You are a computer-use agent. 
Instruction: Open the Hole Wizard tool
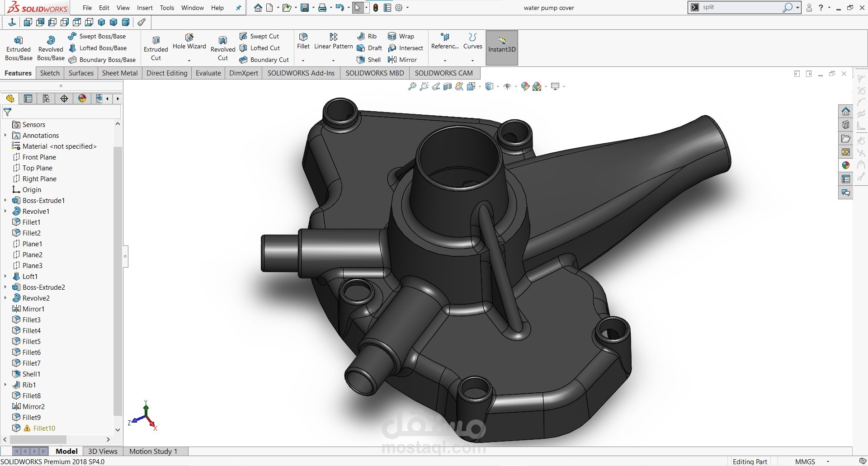(x=189, y=43)
